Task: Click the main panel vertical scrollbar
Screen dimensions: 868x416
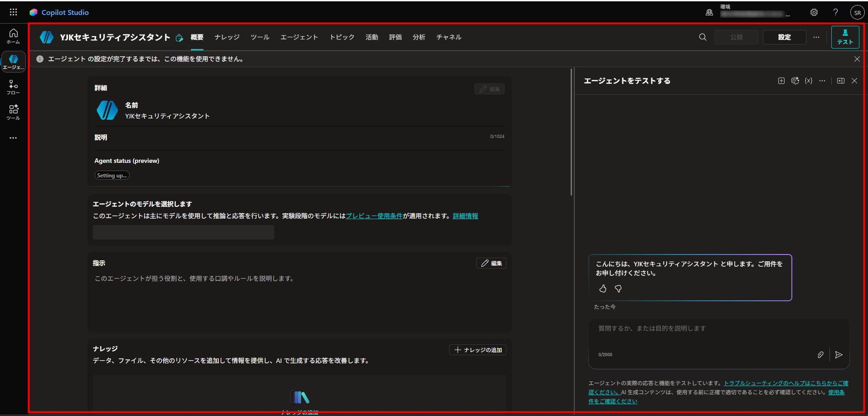Action: tap(571, 132)
